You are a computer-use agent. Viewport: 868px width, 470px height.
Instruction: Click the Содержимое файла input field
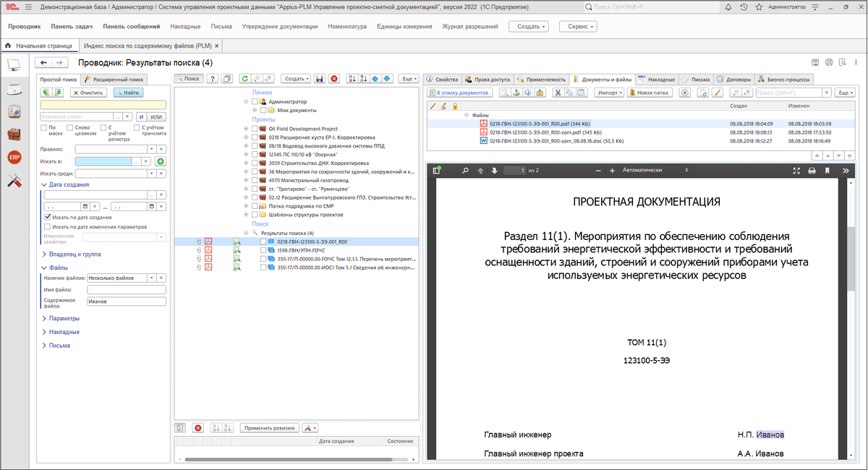tap(126, 301)
